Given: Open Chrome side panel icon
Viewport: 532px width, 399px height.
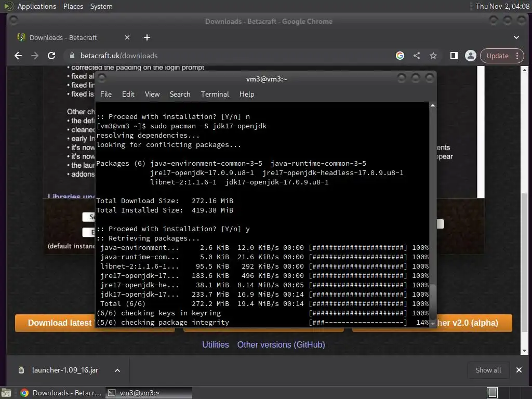Looking at the screenshot, I should pyautogui.click(x=454, y=56).
